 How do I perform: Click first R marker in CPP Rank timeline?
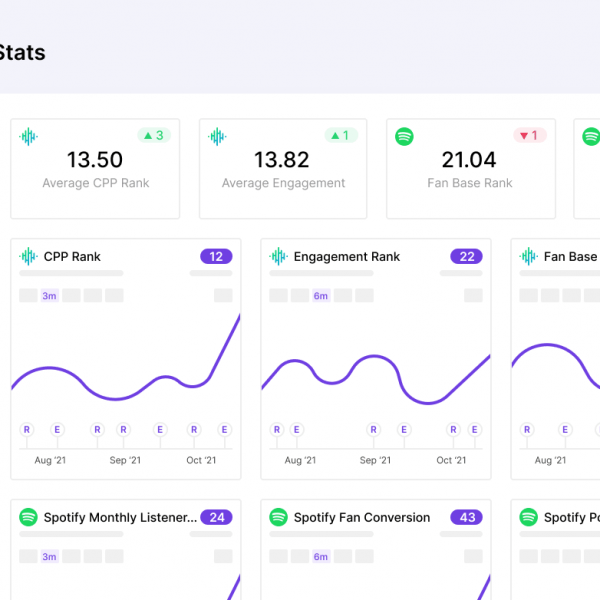[x=27, y=430]
